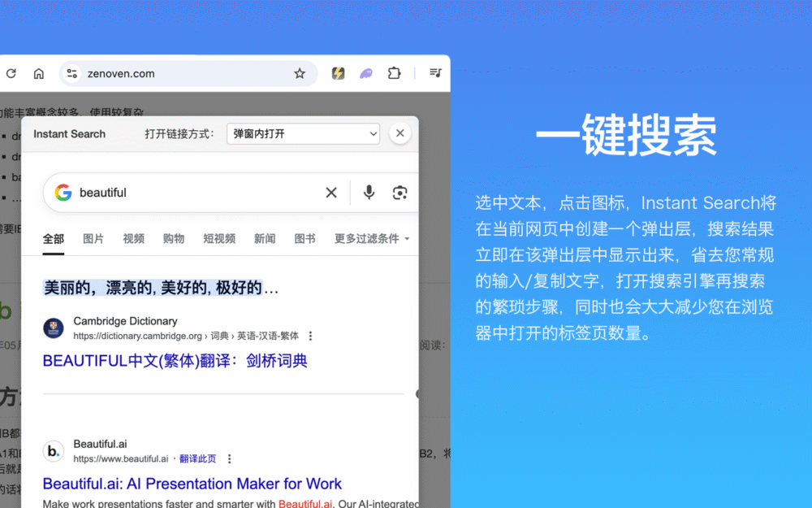Open the Extensions puzzle-piece menu
Screen dimensions: 812x508
tap(394, 74)
